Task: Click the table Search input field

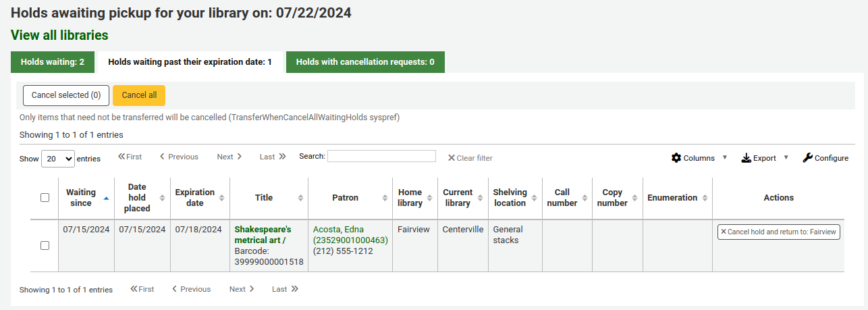Action: coord(381,156)
